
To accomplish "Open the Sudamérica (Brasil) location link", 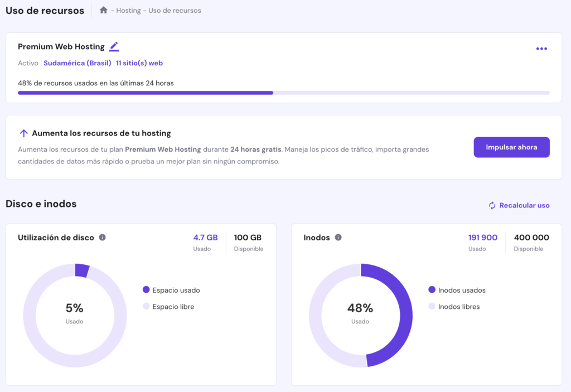I will 78,63.
